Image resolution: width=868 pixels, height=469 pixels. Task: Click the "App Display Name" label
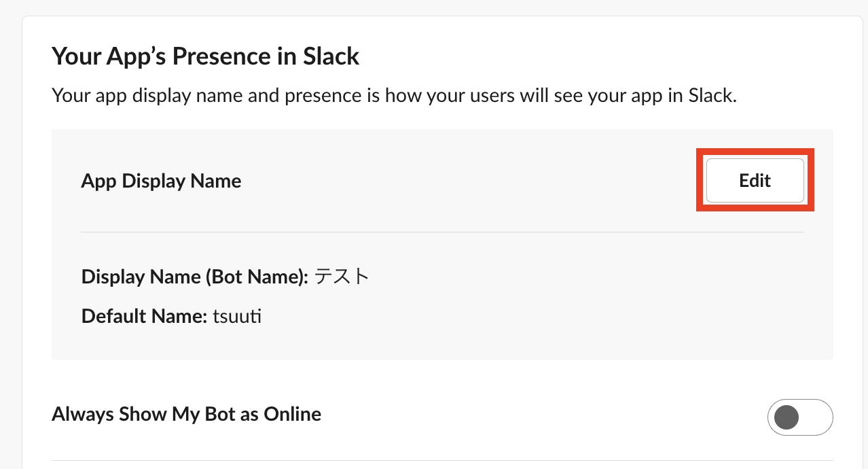(x=161, y=181)
